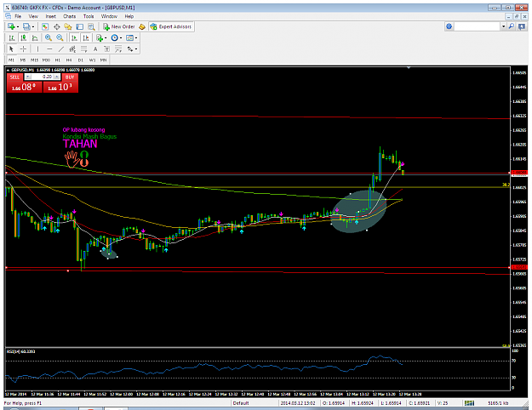The height and width of the screenshot is (410, 532).
Task: Expand the Profiles dropdown arrow
Action: (33, 26)
